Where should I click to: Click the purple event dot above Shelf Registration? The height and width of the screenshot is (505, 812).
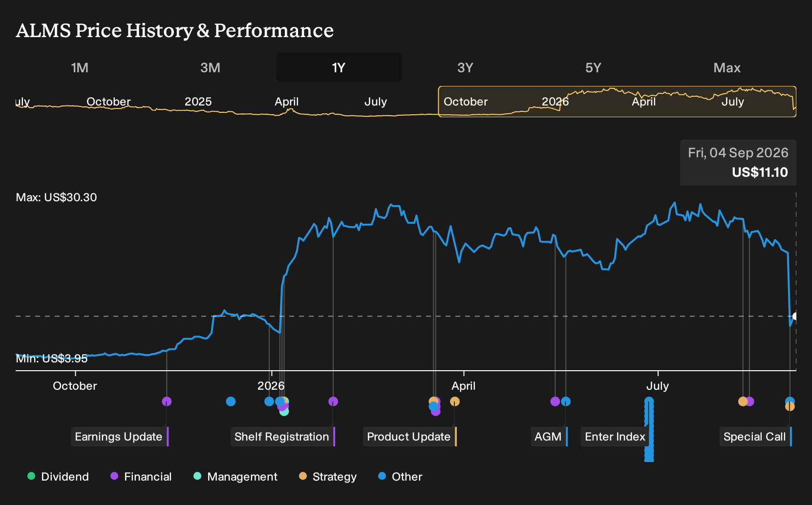(x=333, y=401)
